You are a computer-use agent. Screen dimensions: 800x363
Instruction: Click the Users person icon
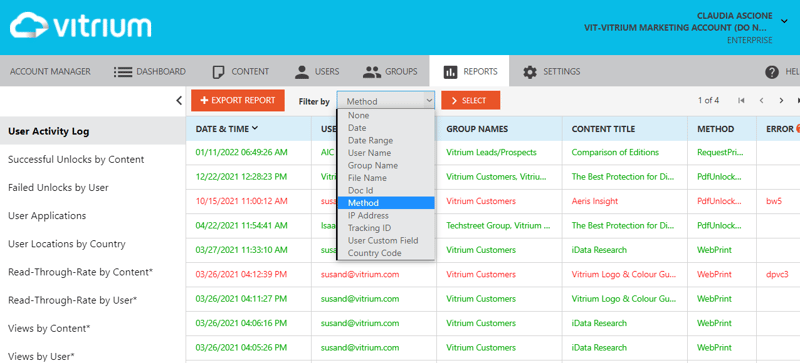302,72
